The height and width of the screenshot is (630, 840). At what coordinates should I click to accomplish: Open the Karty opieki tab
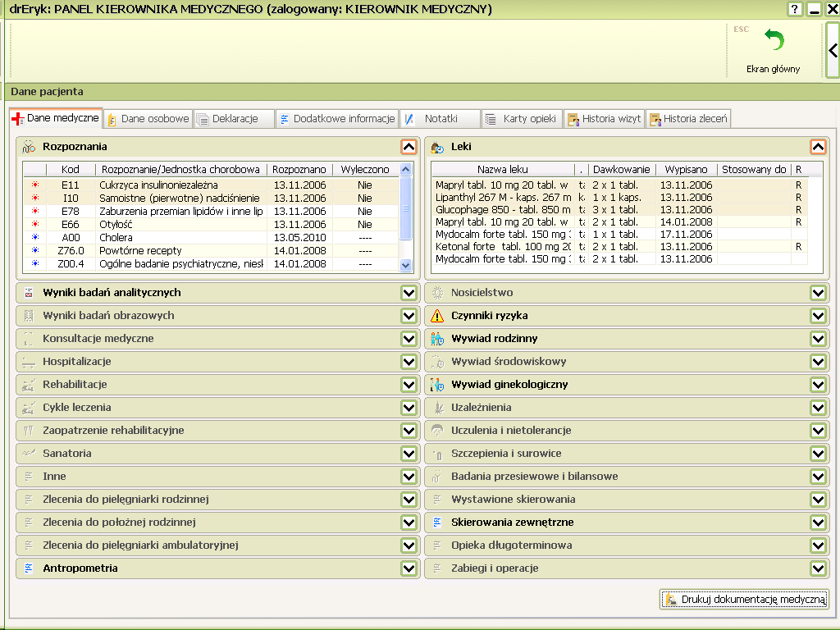[522, 119]
